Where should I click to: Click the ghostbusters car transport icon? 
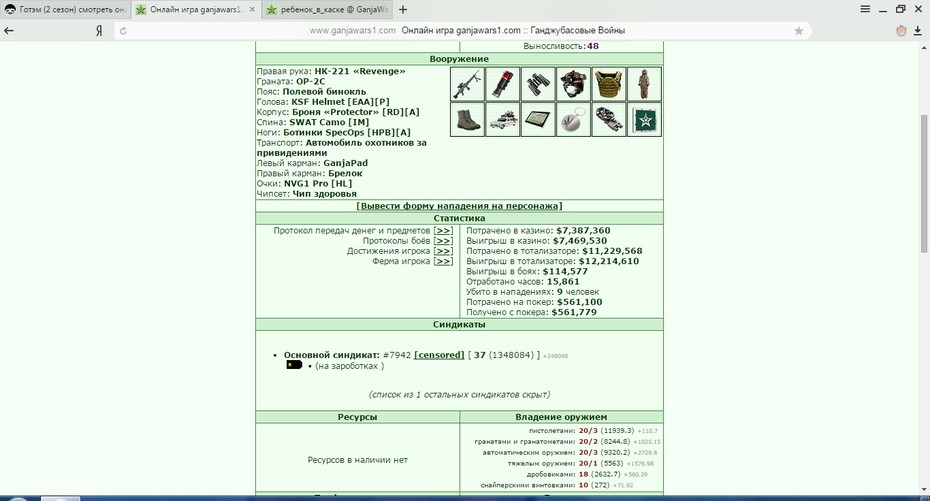click(503, 119)
